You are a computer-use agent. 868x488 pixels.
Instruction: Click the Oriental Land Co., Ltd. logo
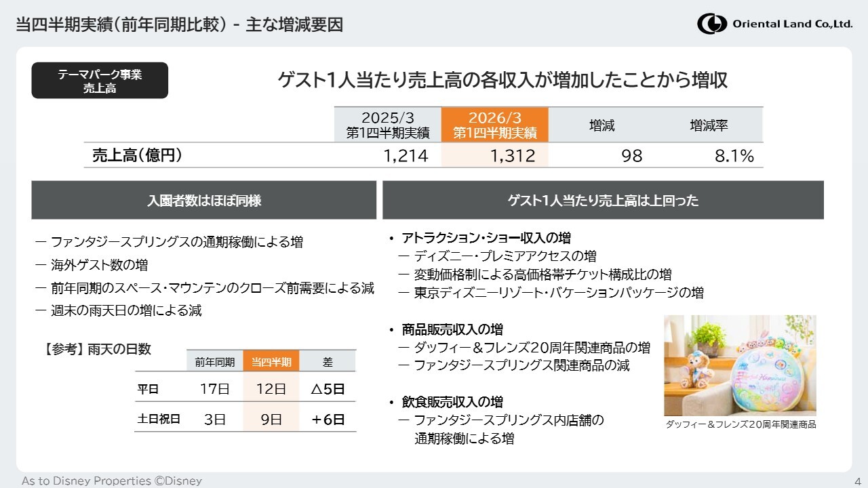[775, 24]
